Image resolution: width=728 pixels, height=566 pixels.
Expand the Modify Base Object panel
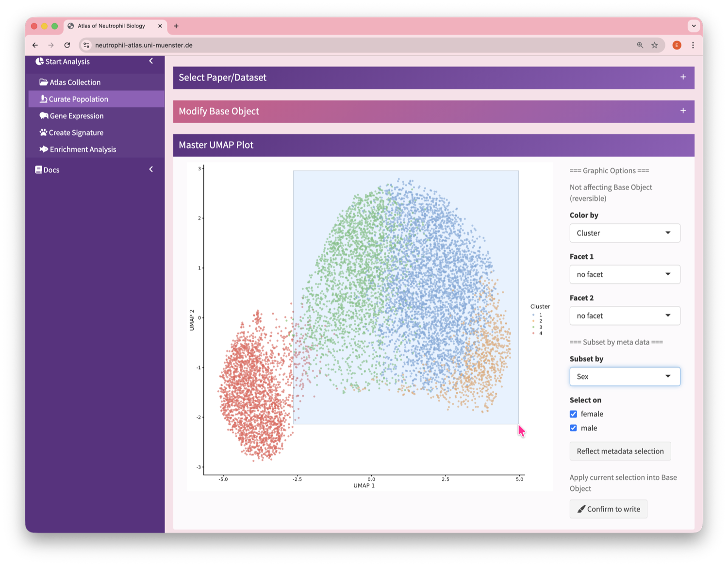(x=682, y=111)
